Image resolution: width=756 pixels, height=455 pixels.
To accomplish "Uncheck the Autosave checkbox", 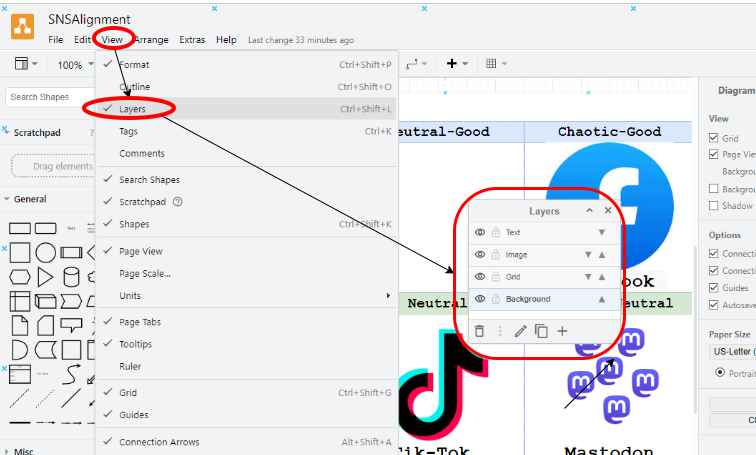I will click(x=714, y=305).
